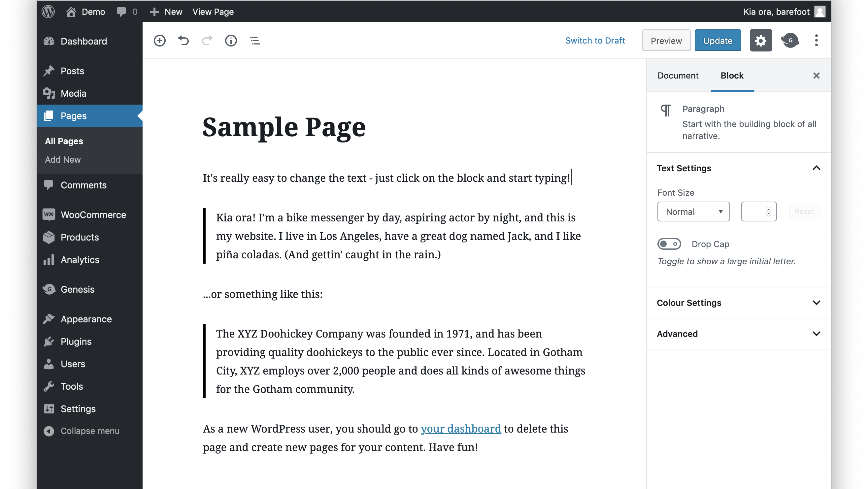
Task: Switch to the Document tab
Action: tap(678, 75)
